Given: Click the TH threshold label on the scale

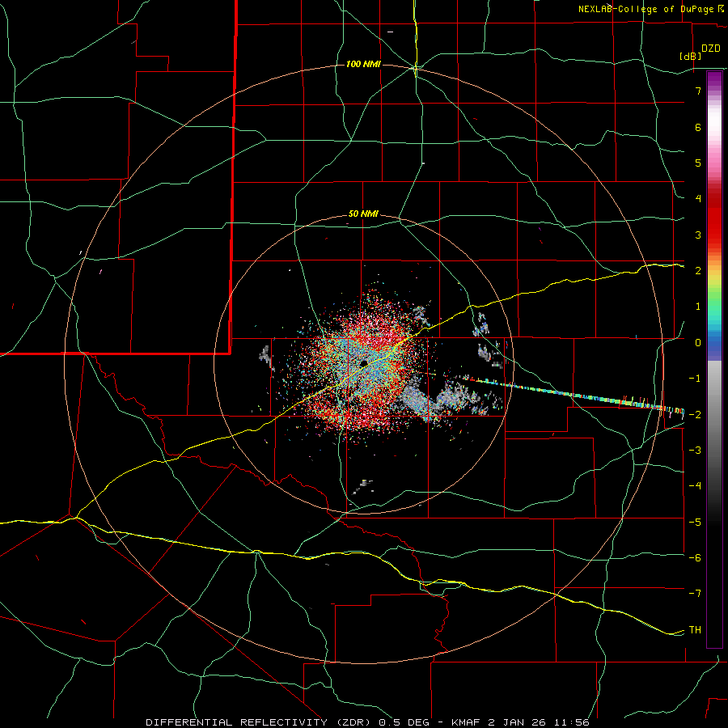Looking at the screenshot, I should 695,630.
